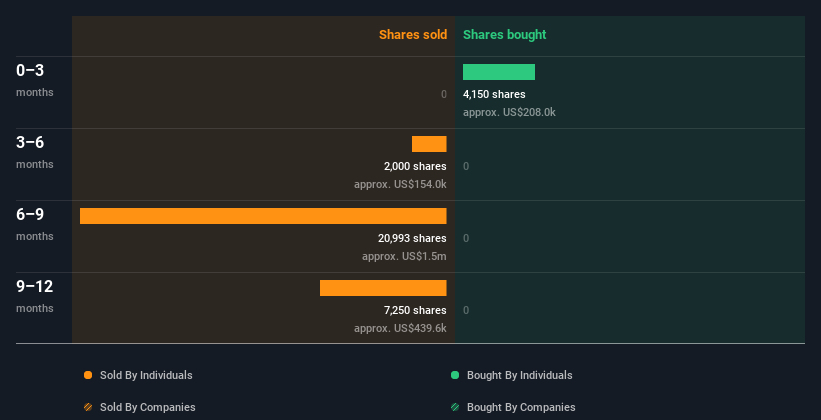The height and width of the screenshot is (420, 821).
Task: Click the orange bar for 6–9 months
Action: click(263, 216)
